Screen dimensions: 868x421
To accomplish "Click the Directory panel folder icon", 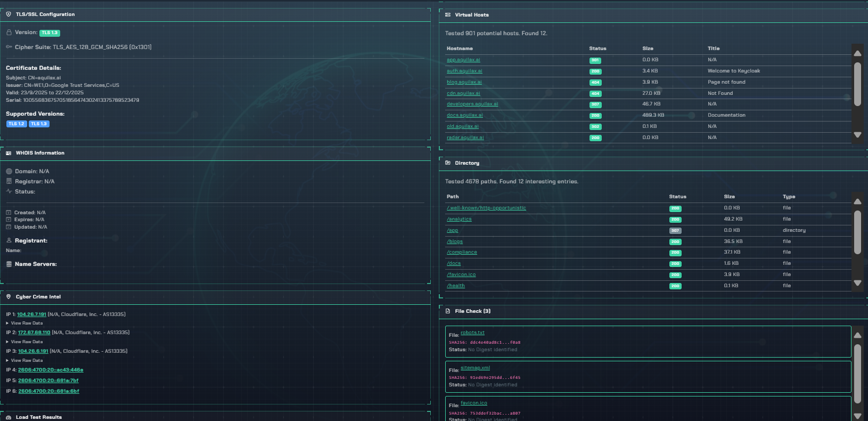I will coord(448,163).
